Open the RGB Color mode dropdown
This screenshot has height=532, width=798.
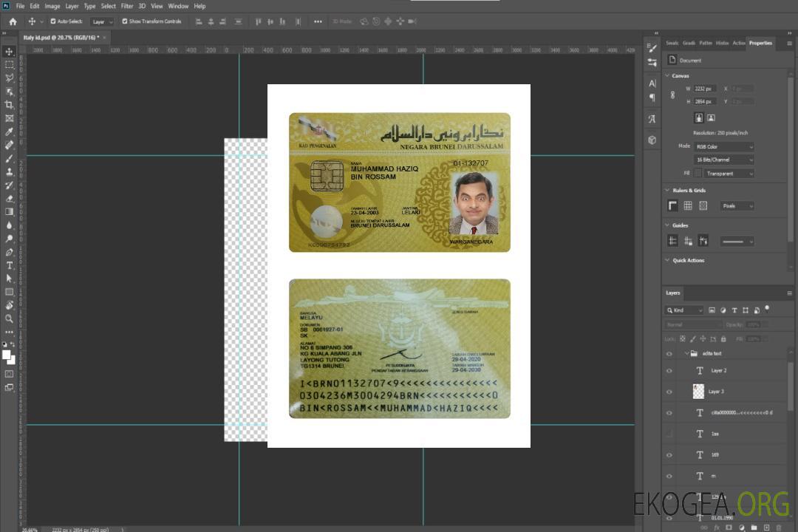pyautogui.click(x=723, y=146)
